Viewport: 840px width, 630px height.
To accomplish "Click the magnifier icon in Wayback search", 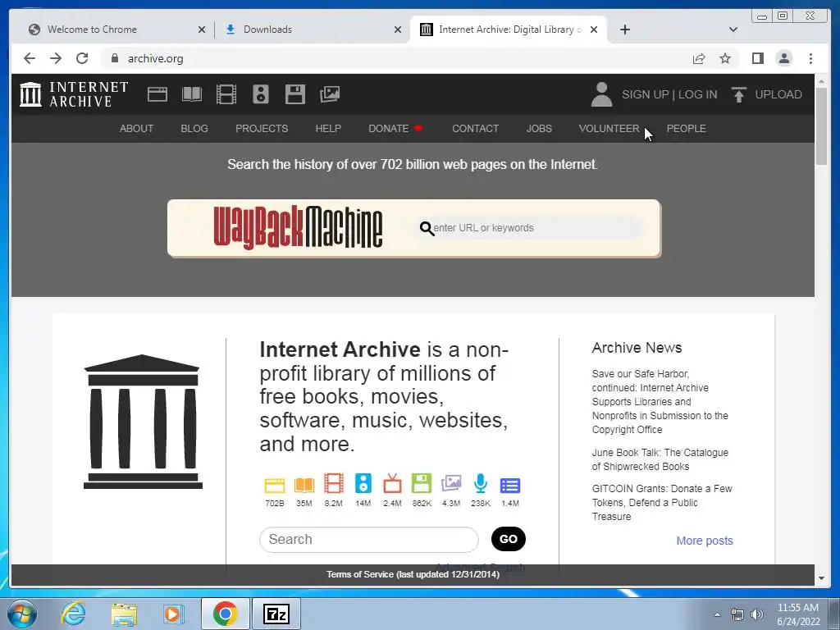I will coord(427,229).
